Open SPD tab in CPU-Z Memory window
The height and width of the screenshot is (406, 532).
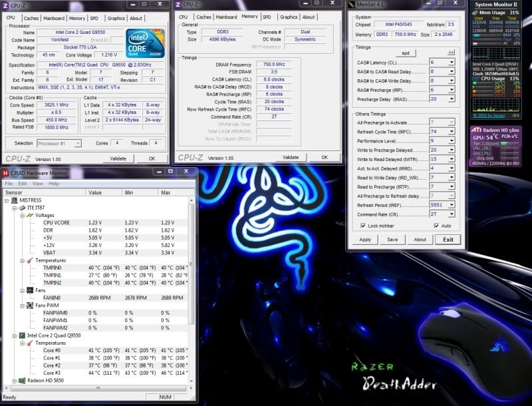[267, 17]
